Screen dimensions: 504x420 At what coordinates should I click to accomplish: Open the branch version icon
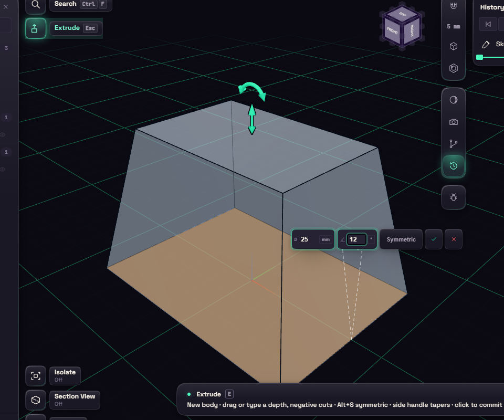click(453, 144)
